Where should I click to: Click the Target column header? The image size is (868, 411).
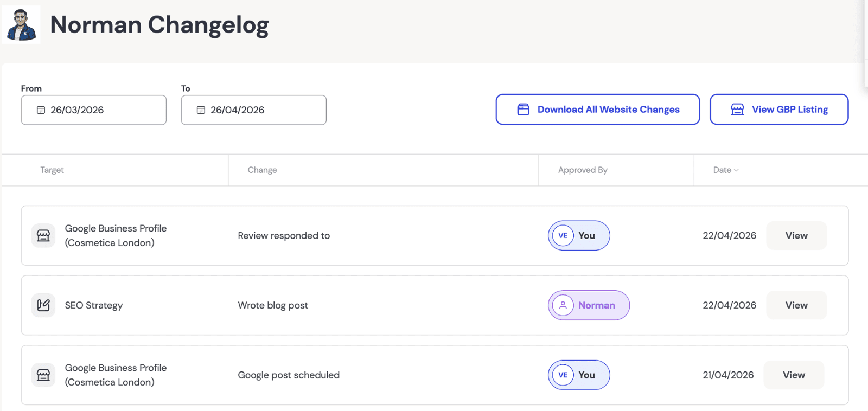click(x=52, y=170)
